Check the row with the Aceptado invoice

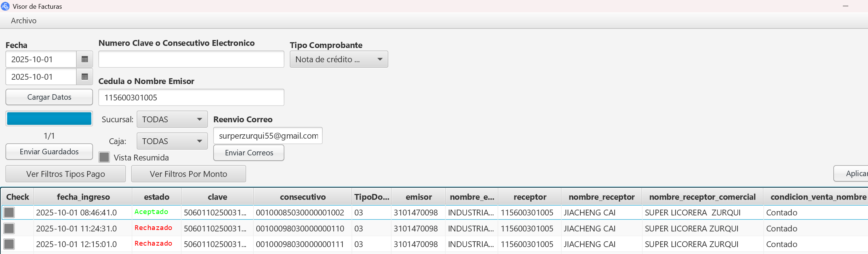[9, 213]
